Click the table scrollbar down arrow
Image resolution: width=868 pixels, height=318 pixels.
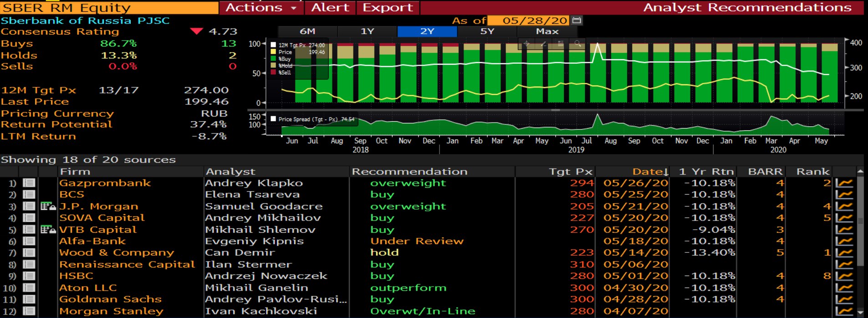[860, 313]
